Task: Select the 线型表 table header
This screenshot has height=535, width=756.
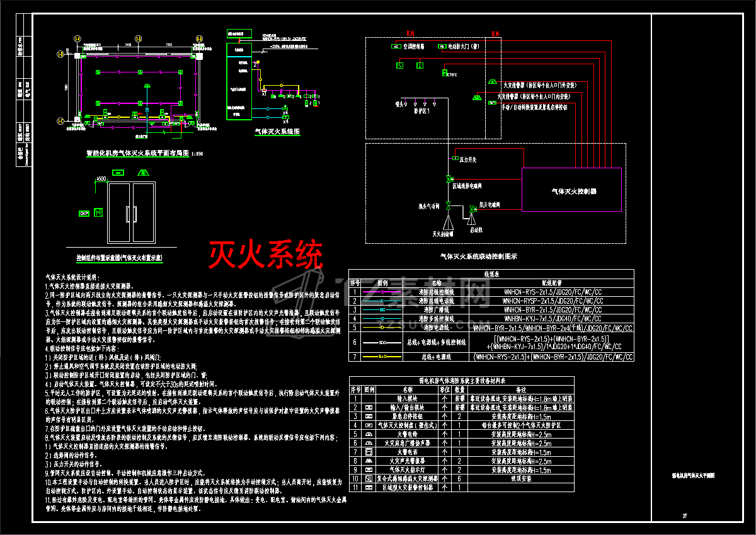Action: click(x=491, y=275)
